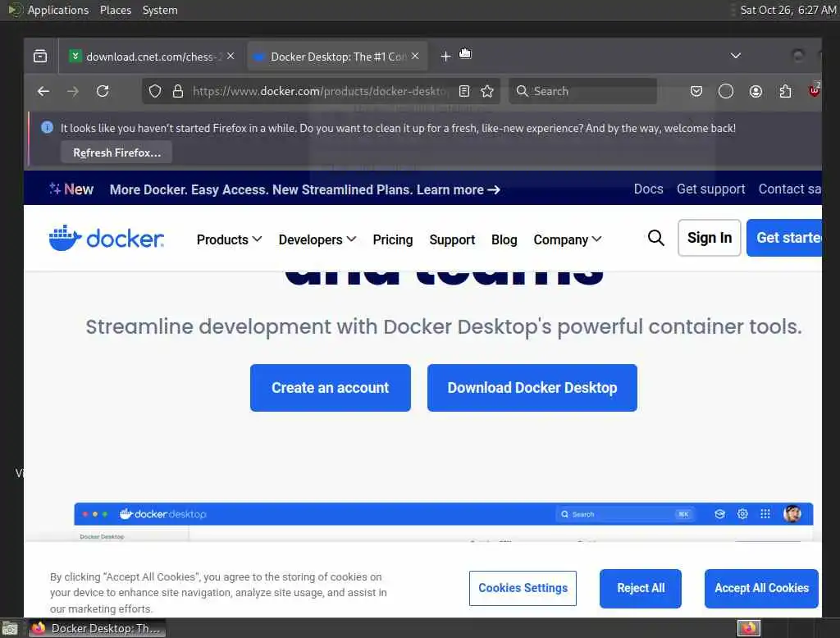This screenshot has height=638, width=840.
Task: Open the Pricing page
Action: (393, 239)
